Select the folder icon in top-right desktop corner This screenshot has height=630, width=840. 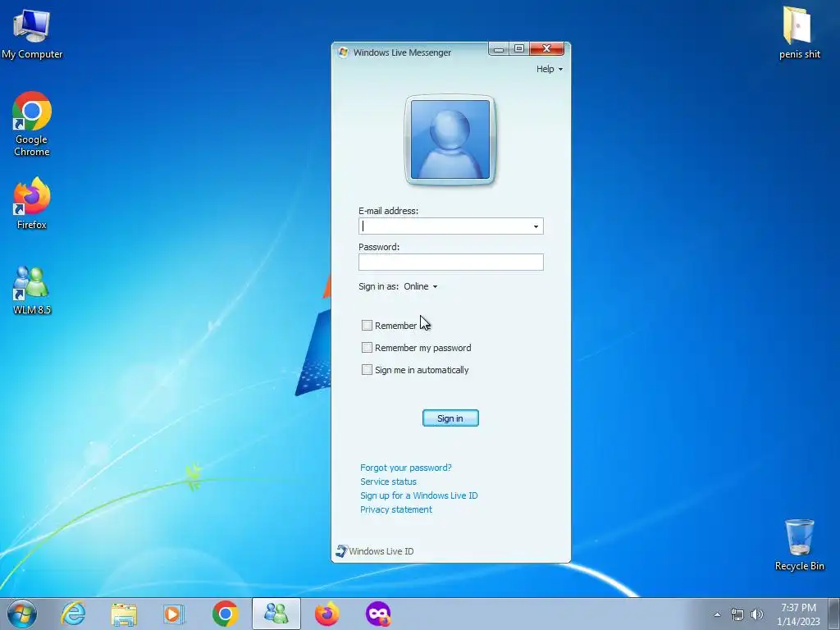pos(799,32)
